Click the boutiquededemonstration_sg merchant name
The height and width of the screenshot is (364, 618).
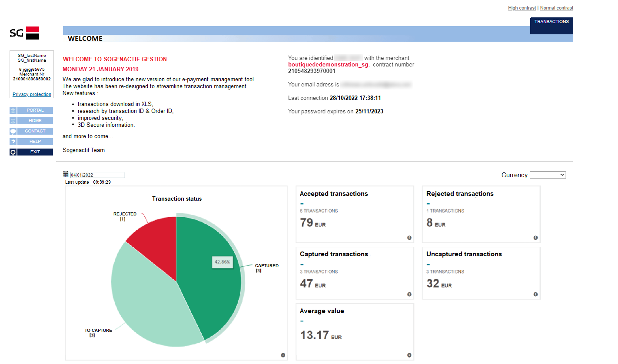click(328, 64)
